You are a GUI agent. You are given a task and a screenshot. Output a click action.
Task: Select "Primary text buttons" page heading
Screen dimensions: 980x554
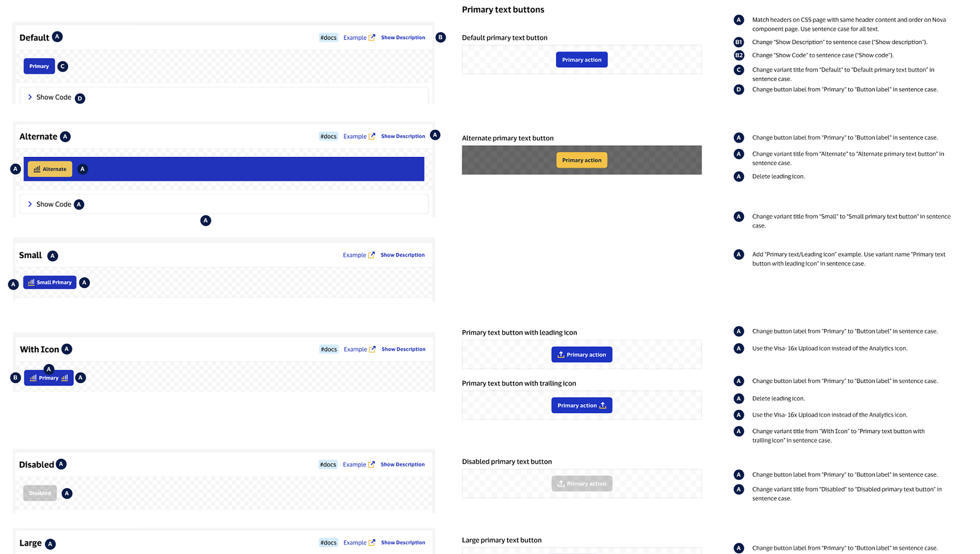tap(503, 9)
